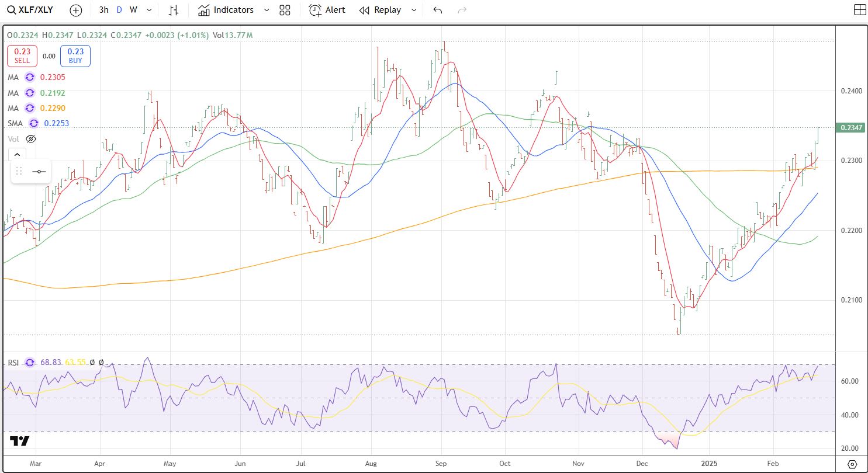
Task: Click the 0.00 spread value
Action: click(x=49, y=56)
